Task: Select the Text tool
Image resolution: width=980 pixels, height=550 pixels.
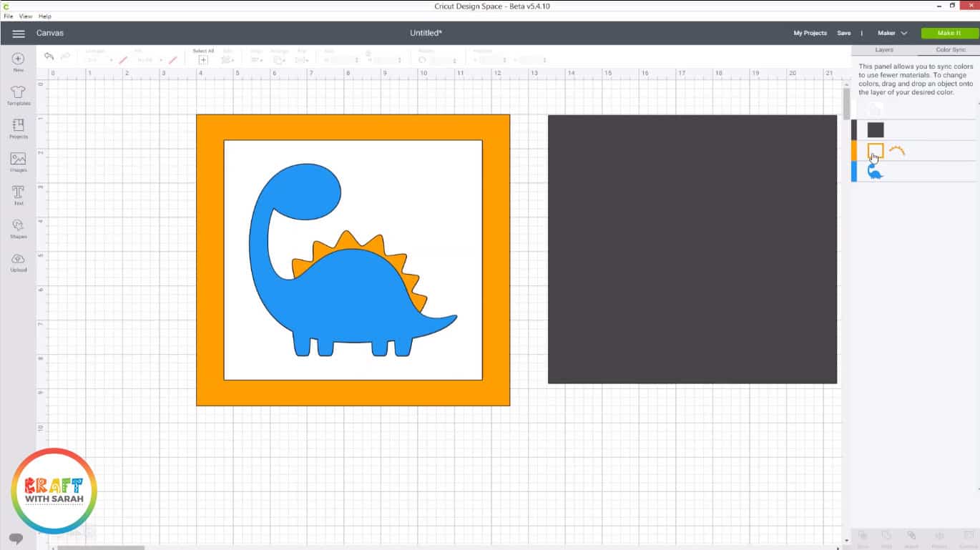Action: click(19, 195)
